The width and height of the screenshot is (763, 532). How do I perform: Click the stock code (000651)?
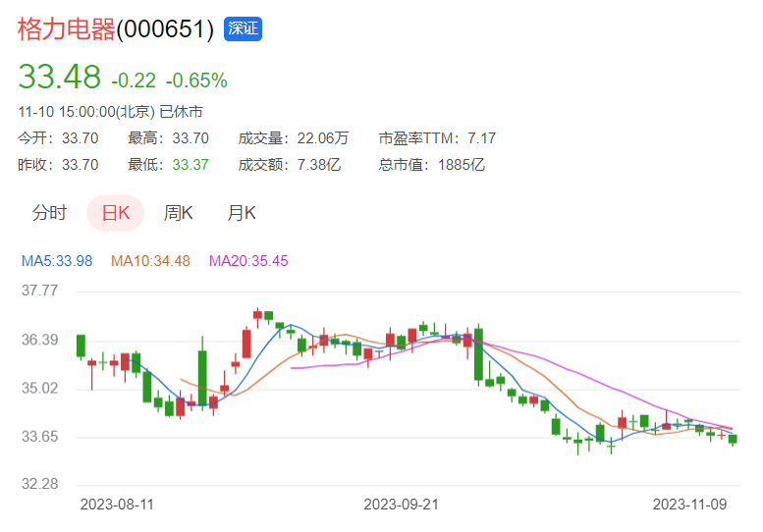click(165, 29)
